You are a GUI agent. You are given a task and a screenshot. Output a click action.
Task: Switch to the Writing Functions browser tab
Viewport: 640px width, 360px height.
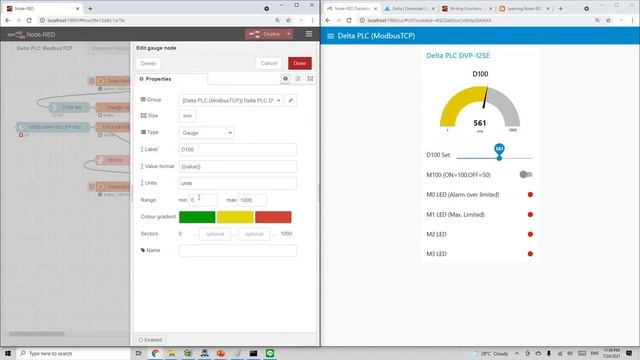(x=467, y=9)
